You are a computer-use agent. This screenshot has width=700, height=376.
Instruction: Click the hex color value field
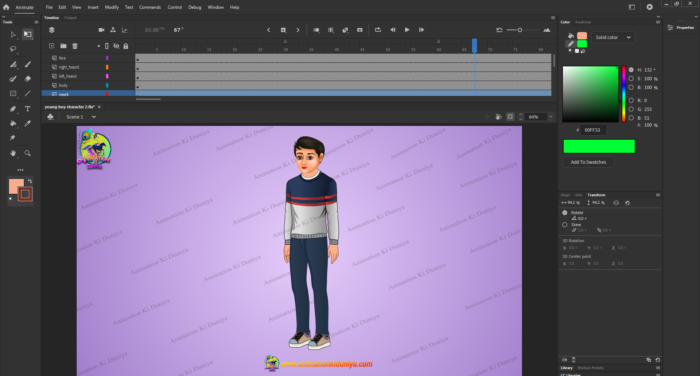click(592, 130)
